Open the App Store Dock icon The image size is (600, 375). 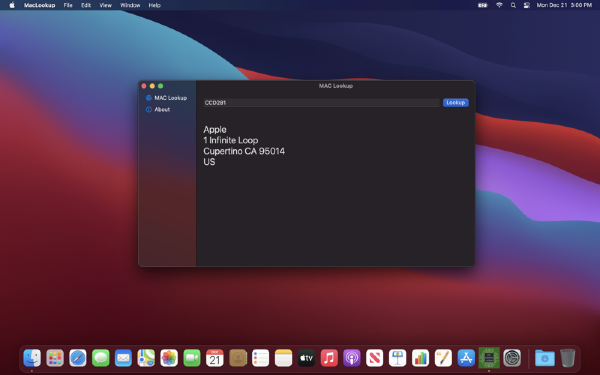tap(466, 358)
